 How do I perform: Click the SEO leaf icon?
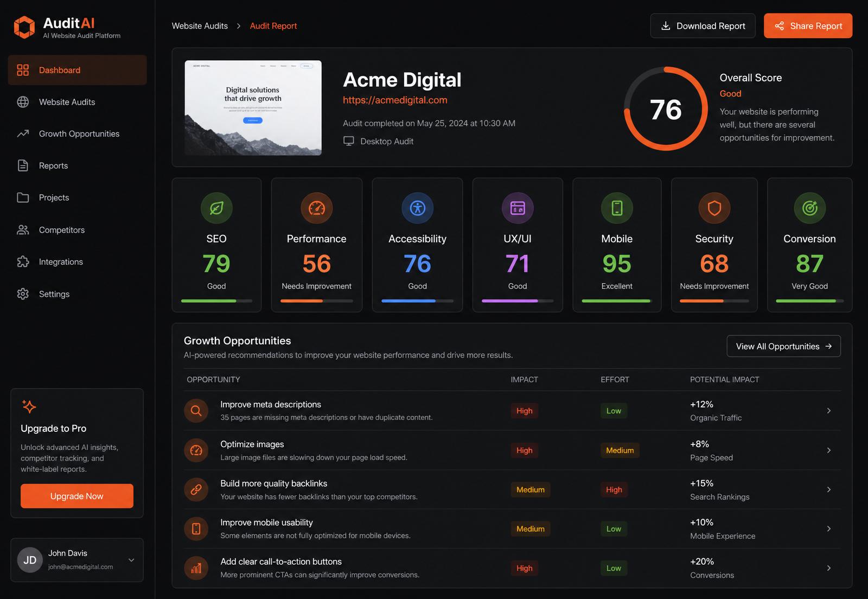pos(216,208)
